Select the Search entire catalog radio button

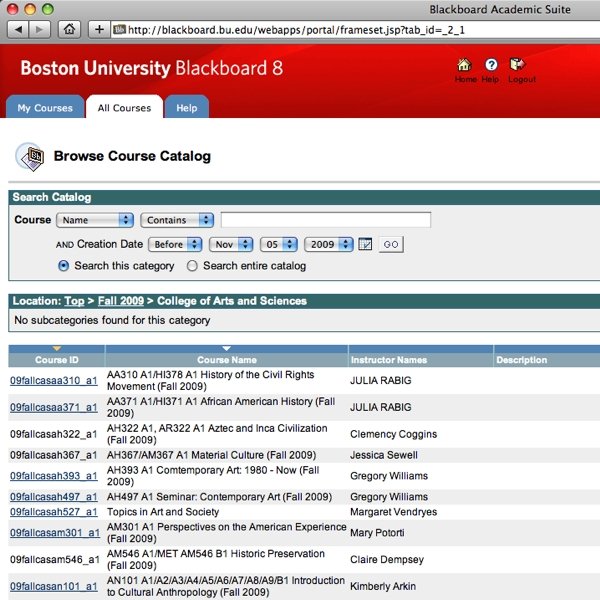pyautogui.click(x=192, y=266)
